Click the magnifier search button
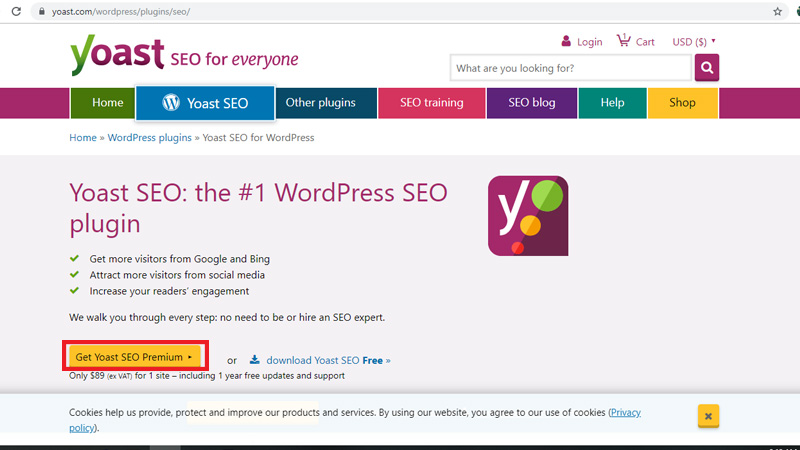Screen dimensions: 800x450 (x=707, y=67)
